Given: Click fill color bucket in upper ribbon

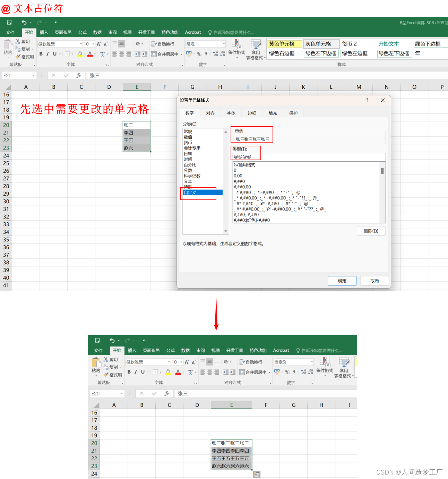Looking at the screenshot, I should [x=80, y=54].
